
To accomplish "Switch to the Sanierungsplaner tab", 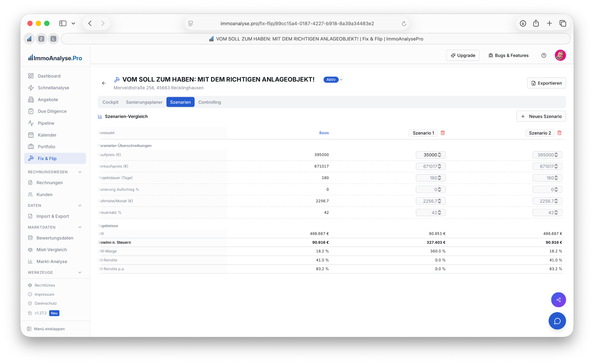I will pyautogui.click(x=144, y=102).
